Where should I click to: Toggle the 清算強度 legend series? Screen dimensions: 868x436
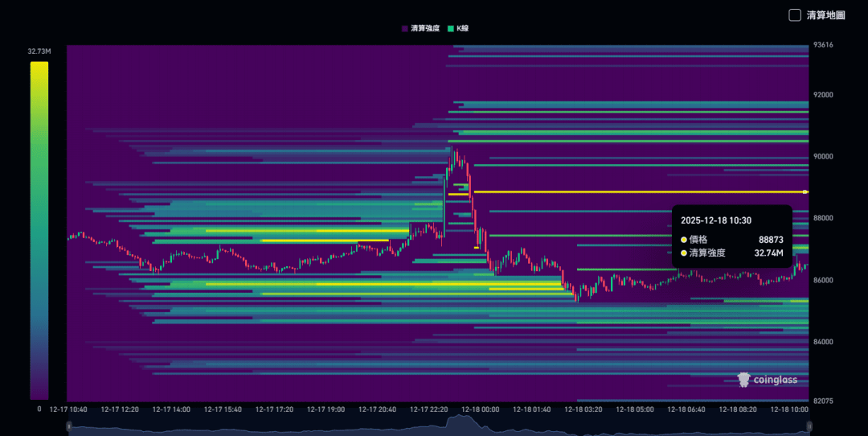pos(420,28)
